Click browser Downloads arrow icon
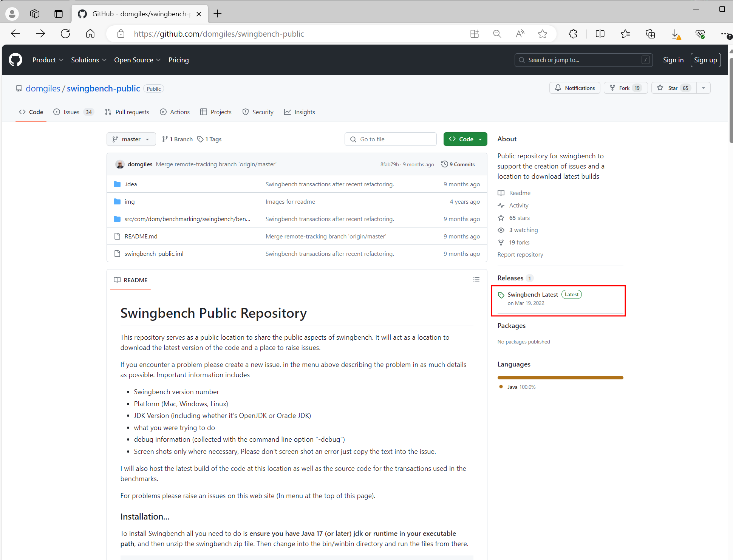 coord(675,34)
